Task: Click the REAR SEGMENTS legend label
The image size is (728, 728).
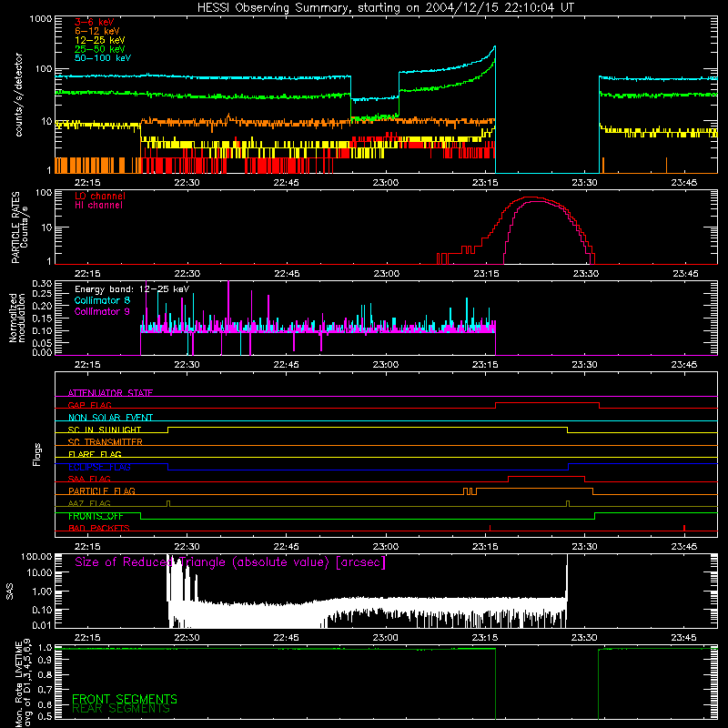Action: coord(121,709)
